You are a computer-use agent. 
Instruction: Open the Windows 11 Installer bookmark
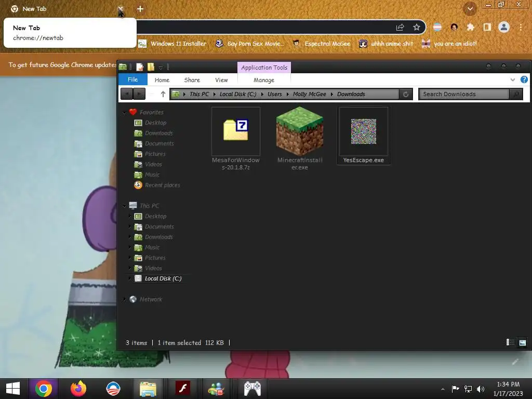coord(172,44)
